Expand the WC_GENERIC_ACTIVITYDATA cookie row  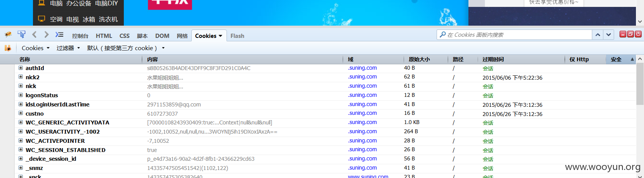[x=21, y=122]
